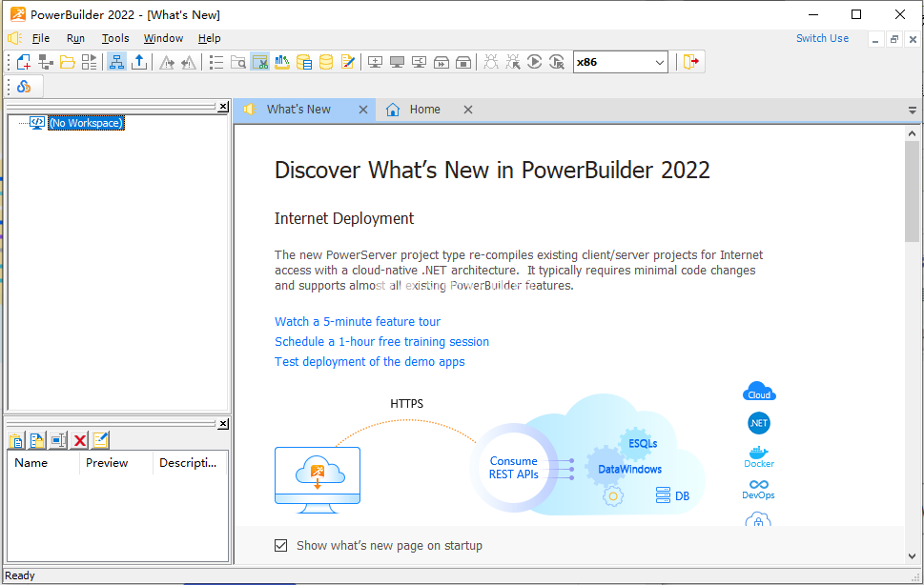The height and width of the screenshot is (585, 924).
Task: Close the Clip panel
Action: (x=223, y=424)
